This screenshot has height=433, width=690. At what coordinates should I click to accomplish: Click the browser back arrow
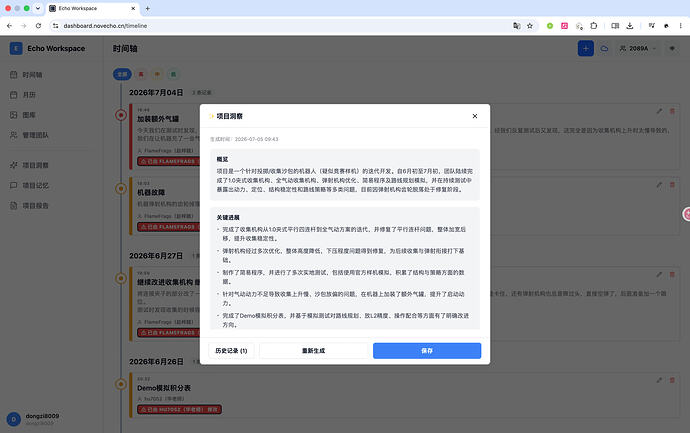click(x=9, y=26)
